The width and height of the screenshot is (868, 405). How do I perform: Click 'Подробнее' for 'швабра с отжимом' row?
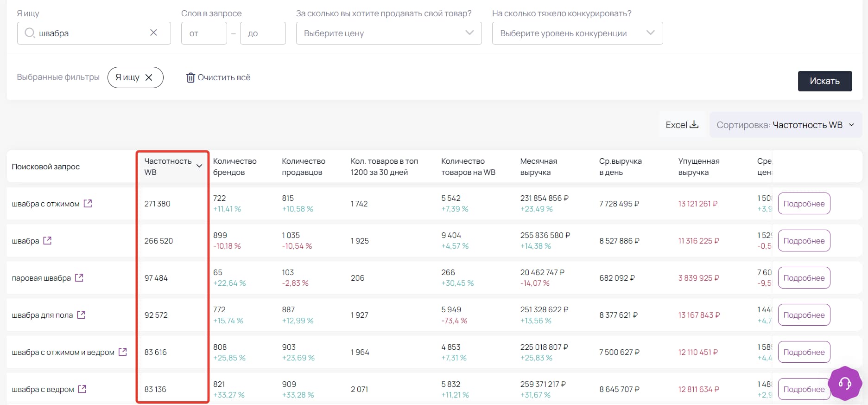(804, 204)
